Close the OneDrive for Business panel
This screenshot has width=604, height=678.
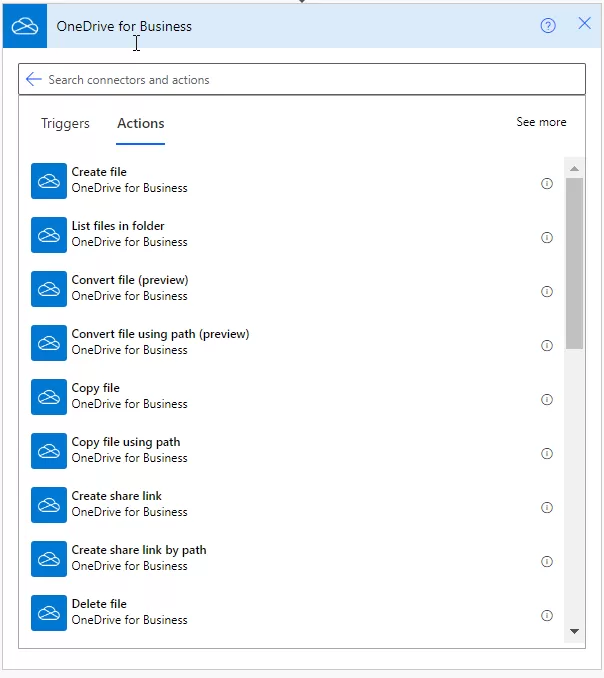point(585,24)
